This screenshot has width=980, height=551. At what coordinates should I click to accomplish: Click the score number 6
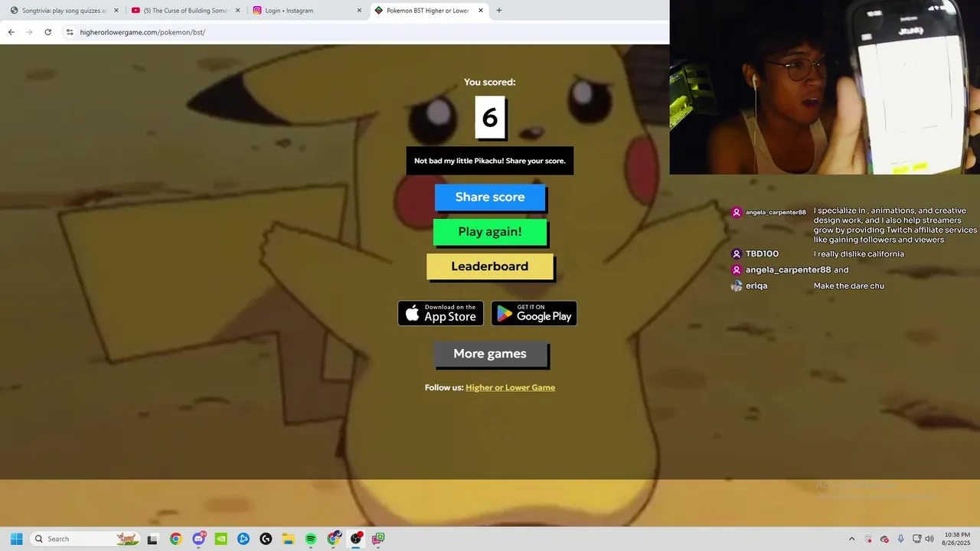click(490, 117)
